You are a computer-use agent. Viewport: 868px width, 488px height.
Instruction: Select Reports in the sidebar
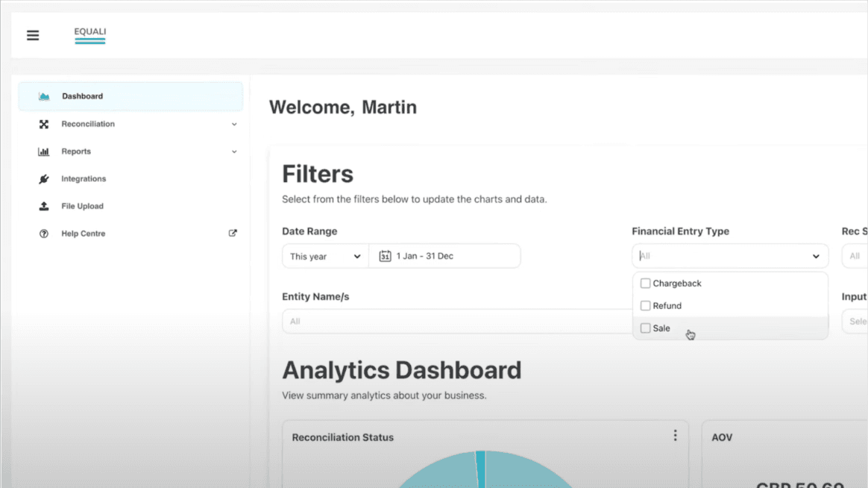[x=130, y=151]
